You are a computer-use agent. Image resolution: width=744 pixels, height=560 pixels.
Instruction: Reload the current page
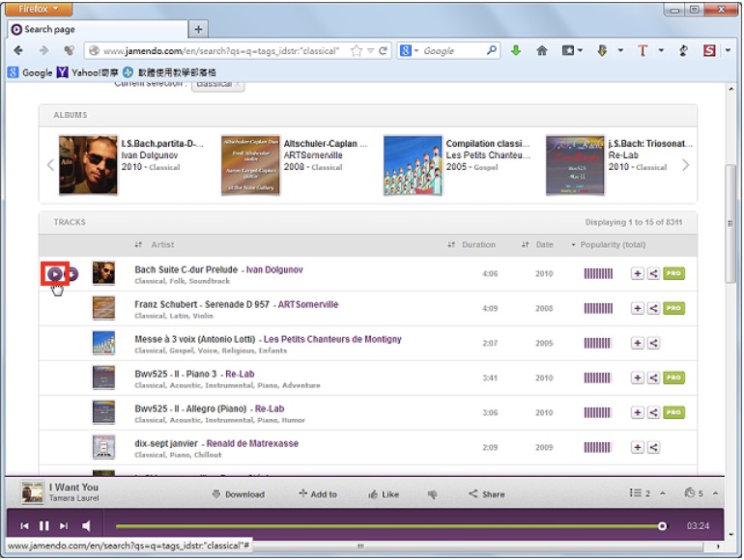[383, 51]
